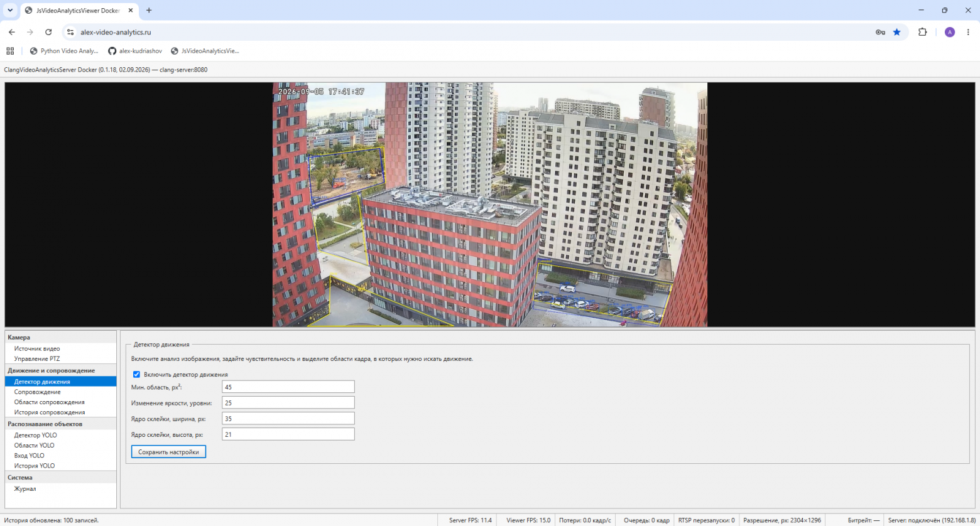Click the Сохранить настройки button
The width and height of the screenshot is (980, 526).
tap(168, 452)
